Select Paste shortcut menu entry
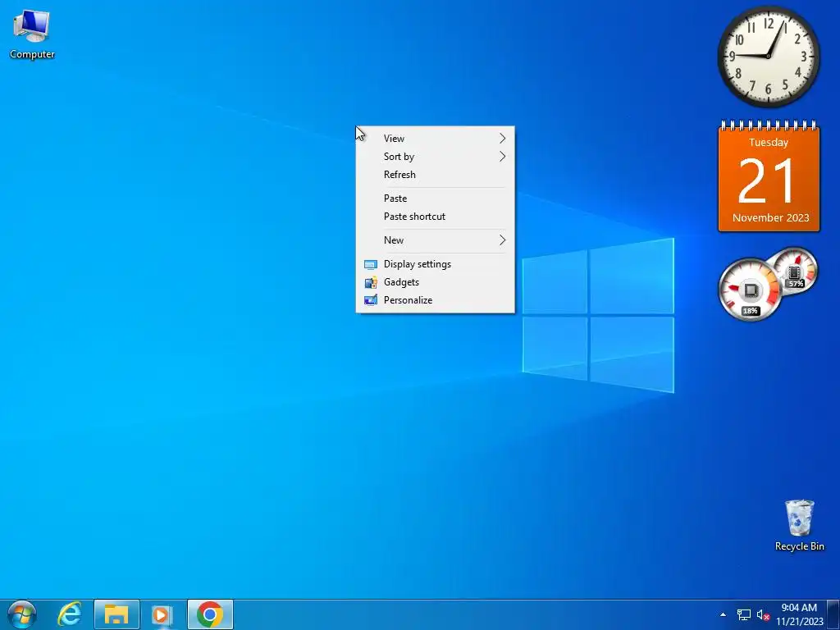Screen dimensions: 840x630 (x=435, y=217)
